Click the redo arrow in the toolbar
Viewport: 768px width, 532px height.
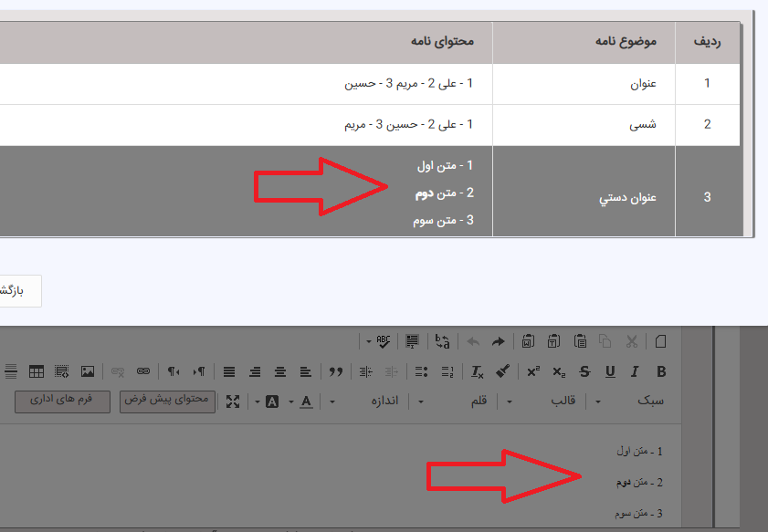click(499, 342)
